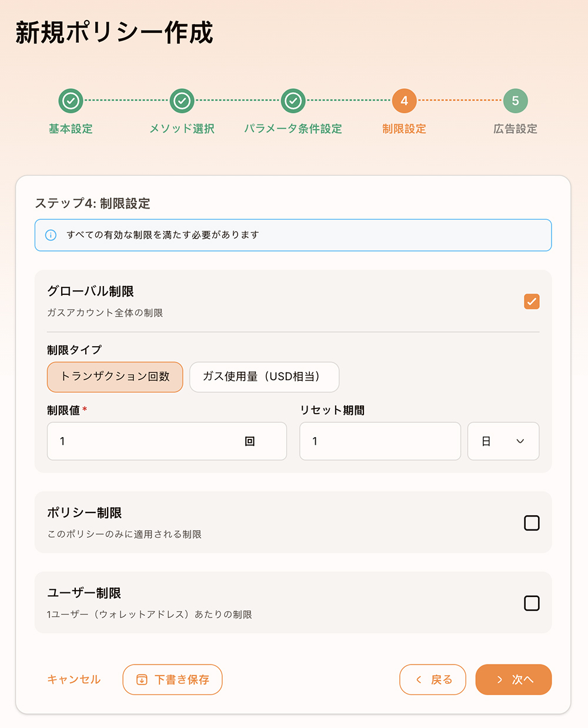This screenshot has width=588, height=728.
Task: Click the 下書き保存 button
Action: pyautogui.click(x=172, y=680)
